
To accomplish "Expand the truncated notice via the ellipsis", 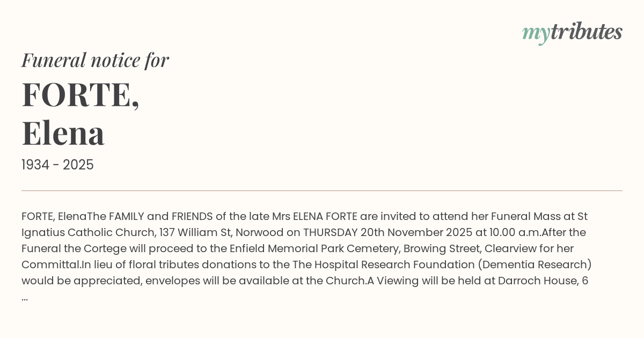I will pyautogui.click(x=25, y=298).
